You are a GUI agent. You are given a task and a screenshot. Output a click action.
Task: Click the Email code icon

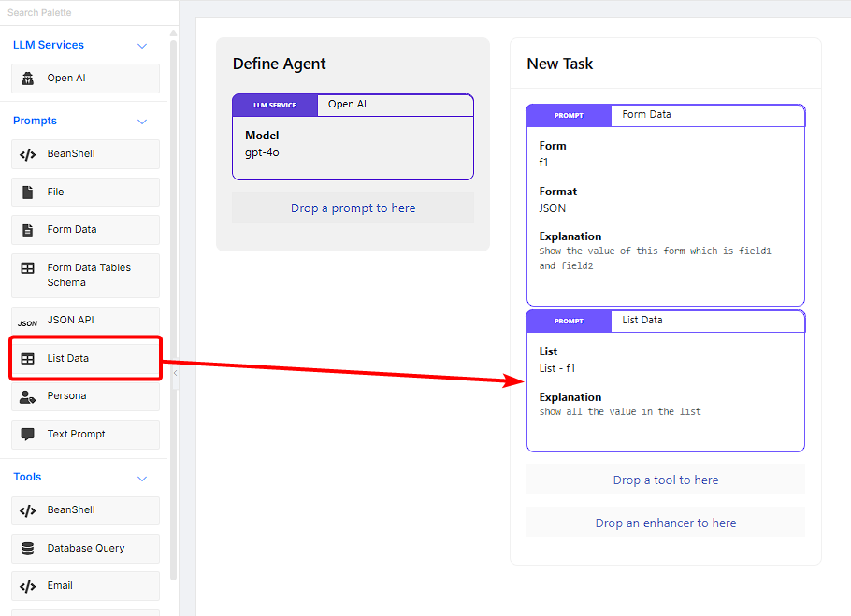click(x=28, y=587)
